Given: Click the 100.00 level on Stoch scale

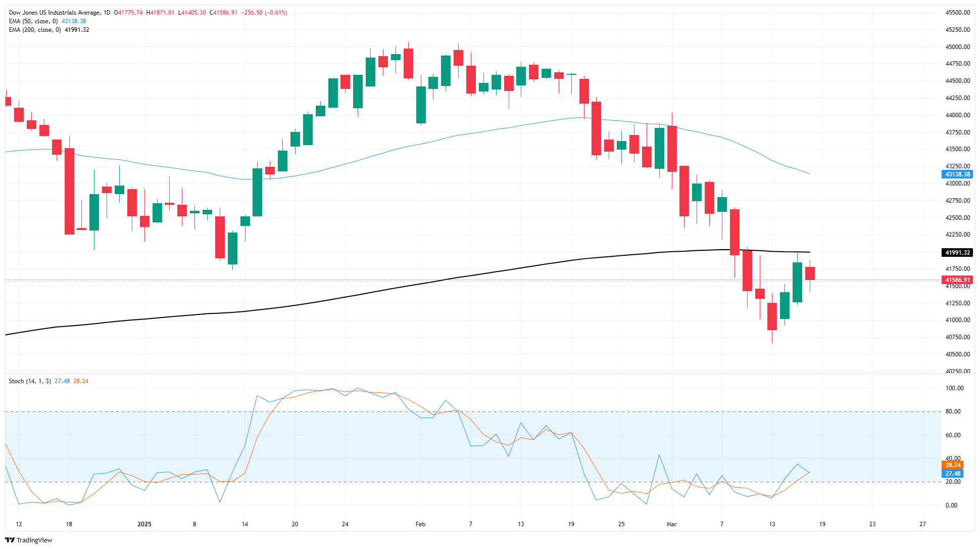Looking at the screenshot, I should coord(954,388).
